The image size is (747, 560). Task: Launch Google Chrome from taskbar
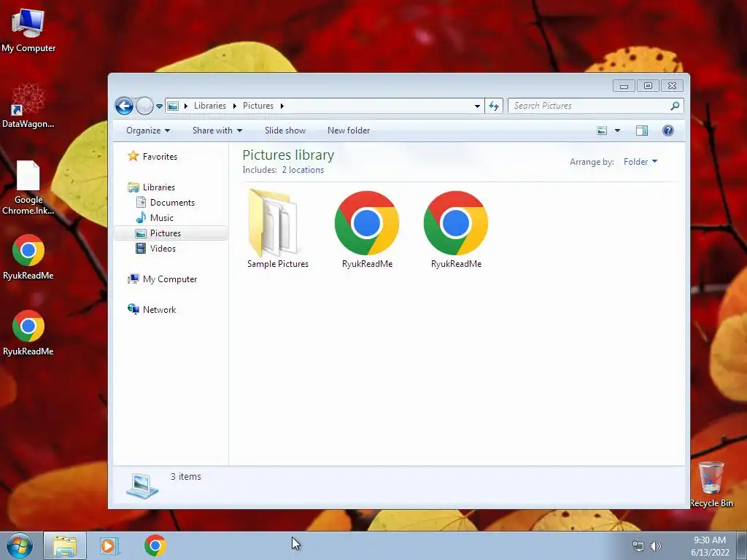tap(155, 545)
